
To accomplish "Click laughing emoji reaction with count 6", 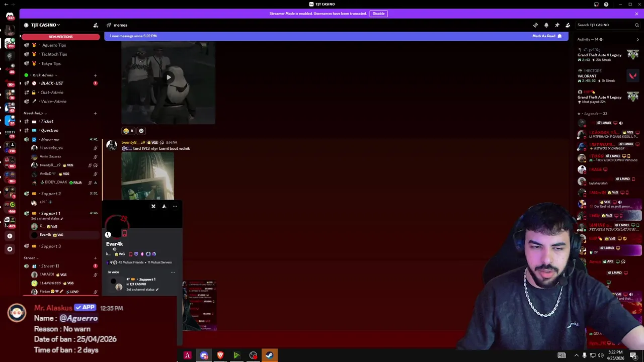I will click(x=128, y=131).
